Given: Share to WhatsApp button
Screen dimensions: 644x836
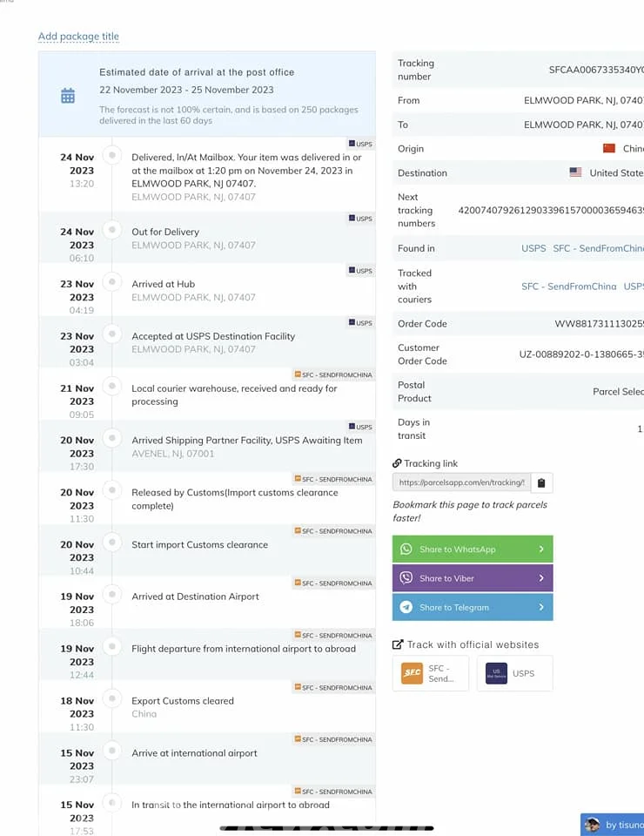Looking at the screenshot, I should point(473,549).
